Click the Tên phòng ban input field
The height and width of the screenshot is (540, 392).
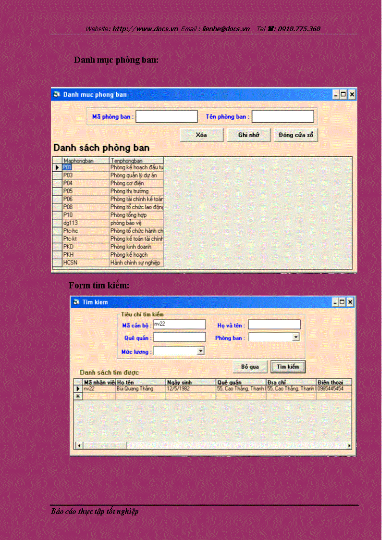click(282, 116)
